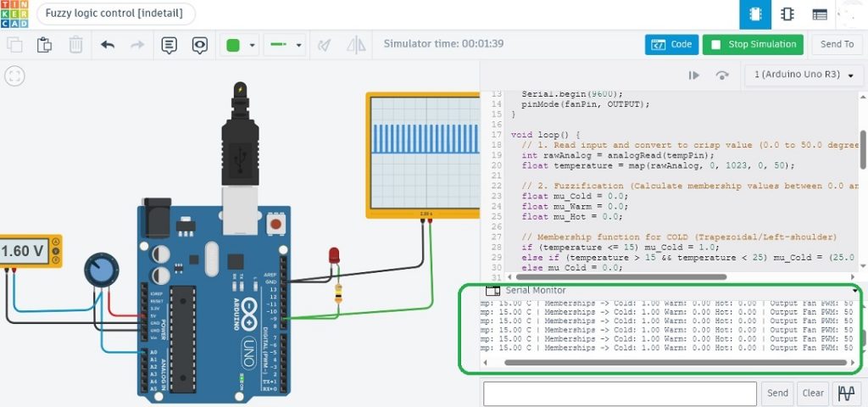Undo the last action
868x407 pixels.
[108, 45]
